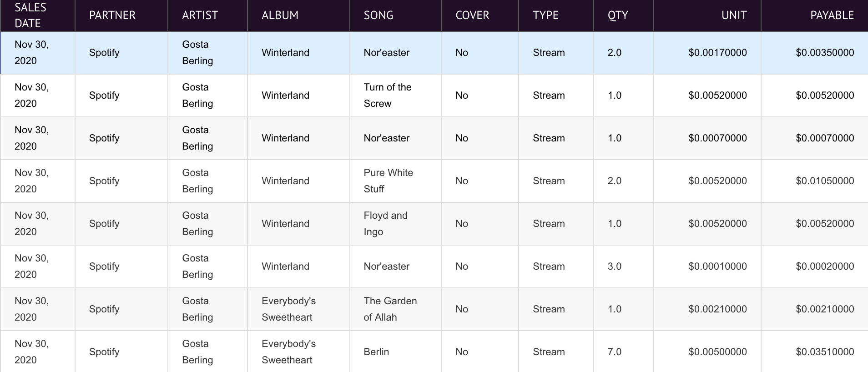
Task: Click the Berlin song cell
Action: click(x=395, y=352)
